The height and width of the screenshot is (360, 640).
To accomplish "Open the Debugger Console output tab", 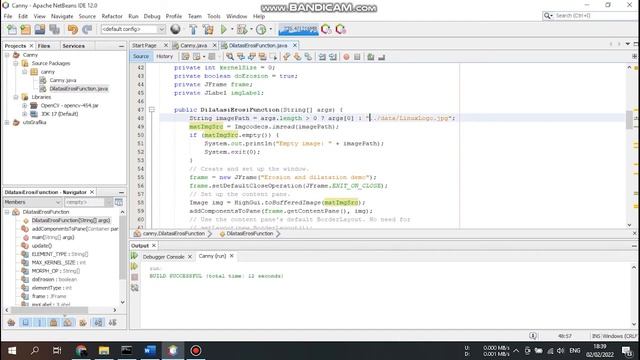I will click(x=164, y=257).
